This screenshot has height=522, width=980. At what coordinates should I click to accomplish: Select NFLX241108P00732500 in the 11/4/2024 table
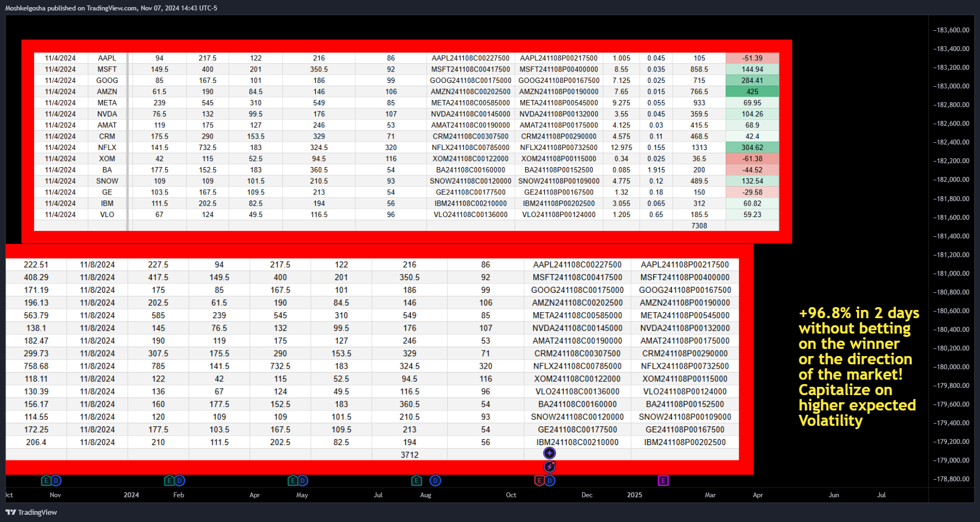point(559,148)
